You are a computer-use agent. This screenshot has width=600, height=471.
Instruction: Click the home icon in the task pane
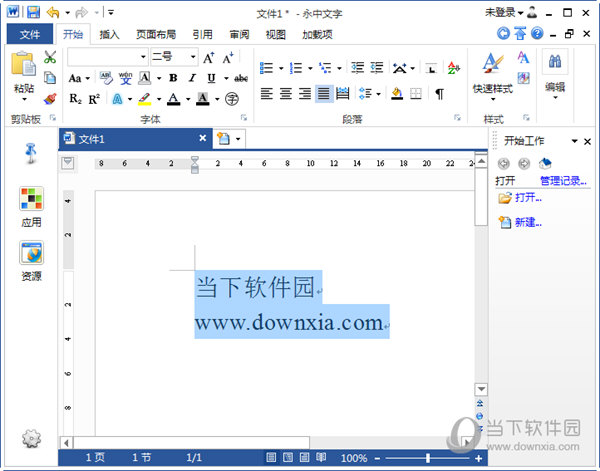click(x=545, y=163)
